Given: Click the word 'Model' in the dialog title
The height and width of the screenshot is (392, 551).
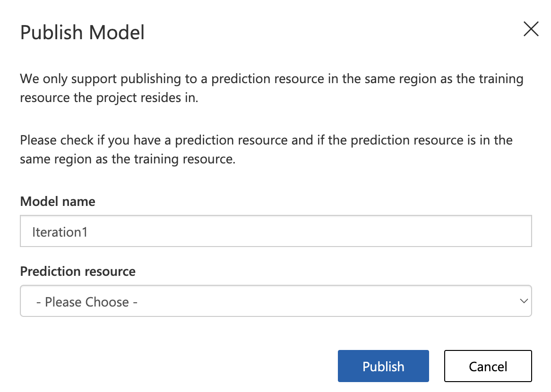Looking at the screenshot, I should click(117, 33).
